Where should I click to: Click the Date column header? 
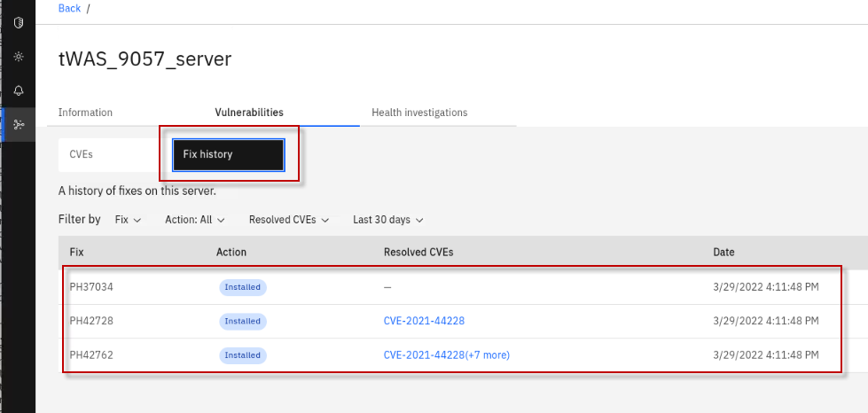pyautogui.click(x=723, y=253)
